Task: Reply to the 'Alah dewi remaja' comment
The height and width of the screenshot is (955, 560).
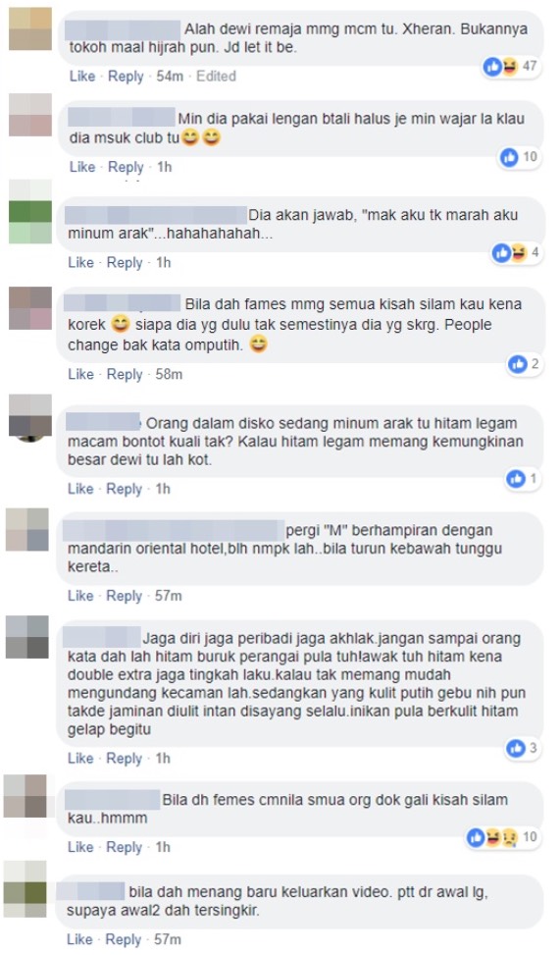Action: tap(126, 77)
